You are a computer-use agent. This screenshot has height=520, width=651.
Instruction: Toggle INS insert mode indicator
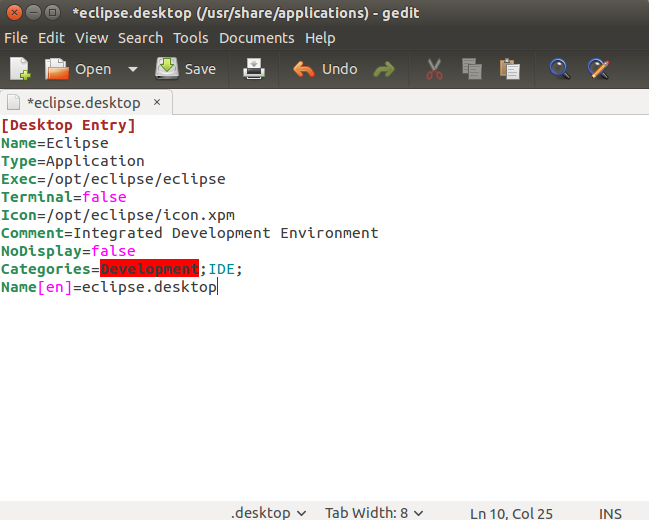[x=610, y=514]
